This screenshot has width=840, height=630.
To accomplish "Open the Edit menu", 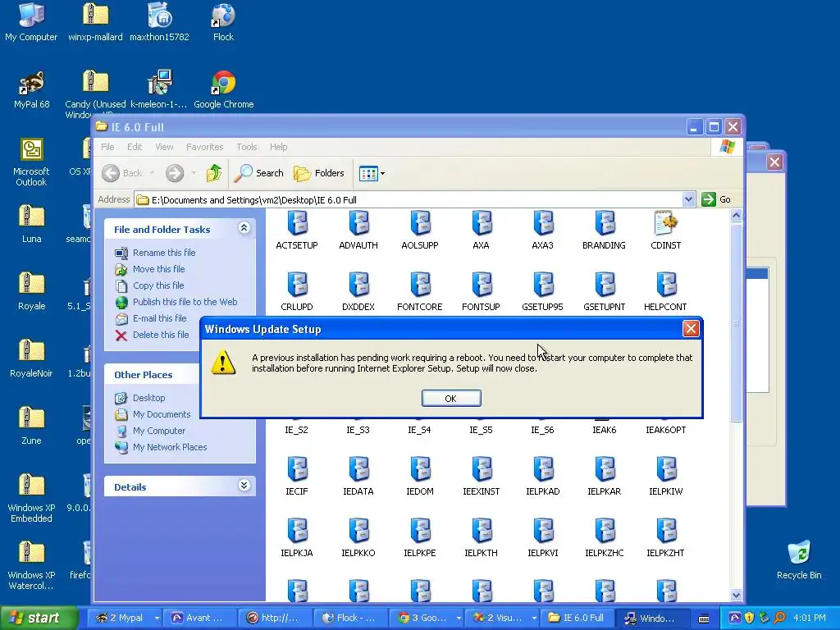I will point(135,147).
